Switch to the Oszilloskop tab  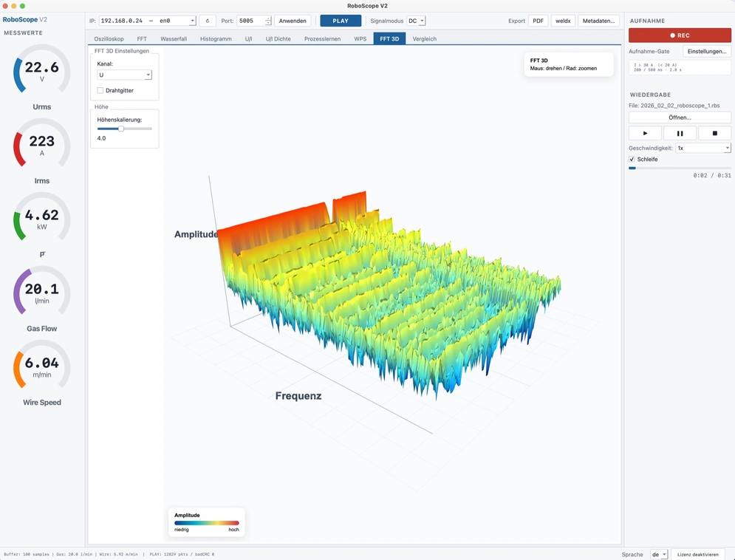[109, 39]
